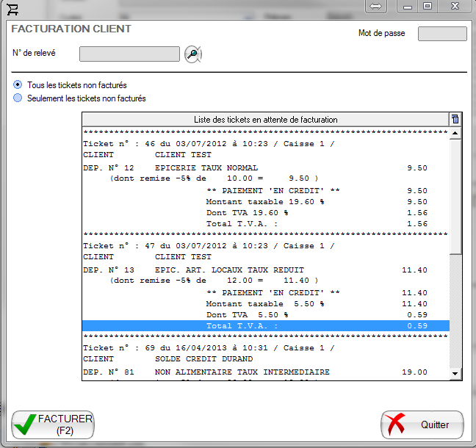Image resolution: width=476 pixels, height=448 pixels.
Task: Click the FACTURER (F2) button label
Action: pos(65,424)
